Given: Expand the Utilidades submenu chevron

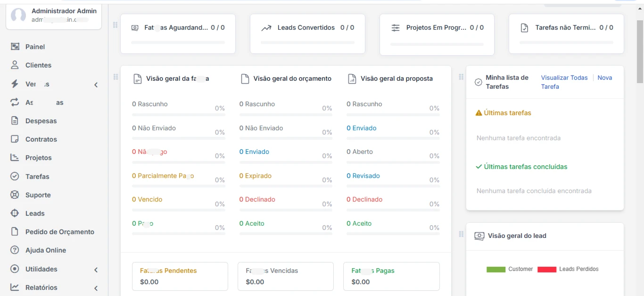Looking at the screenshot, I should click(x=96, y=270).
